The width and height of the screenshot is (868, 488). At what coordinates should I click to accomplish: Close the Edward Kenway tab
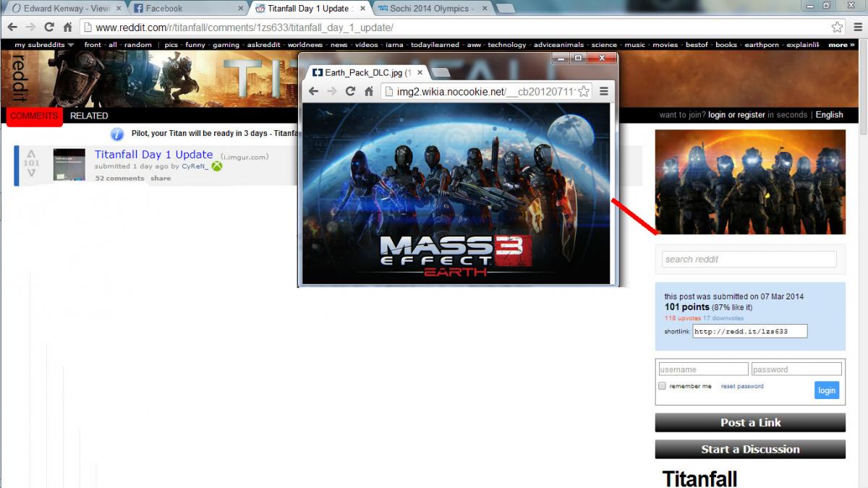[x=119, y=9]
